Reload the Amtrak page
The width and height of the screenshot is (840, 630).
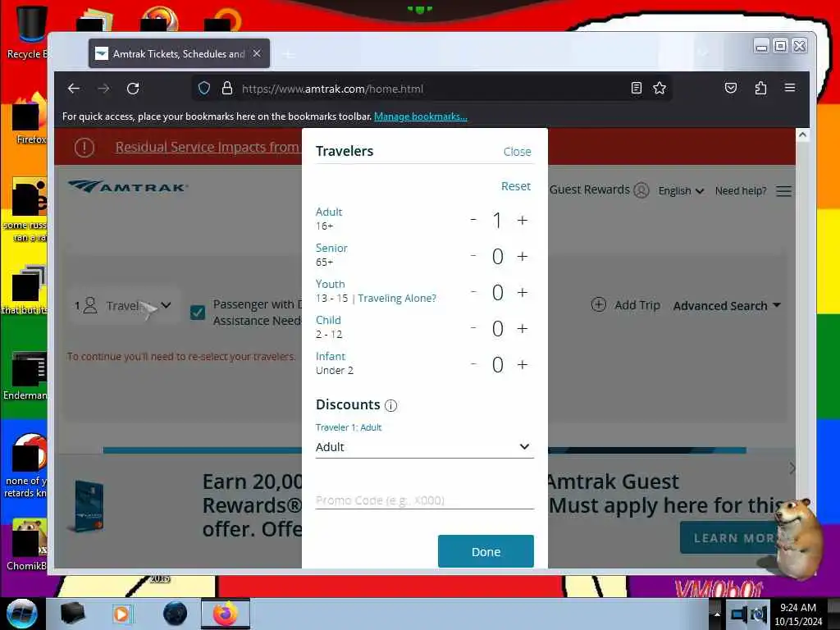pyautogui.click(x=133, y=89)
